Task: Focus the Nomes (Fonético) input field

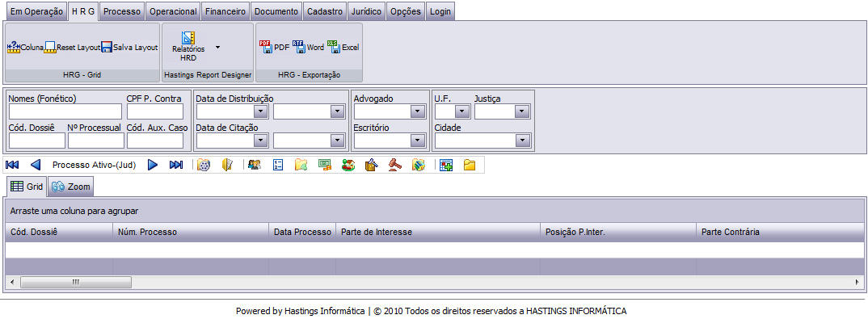Action: (x=65, y=111)
